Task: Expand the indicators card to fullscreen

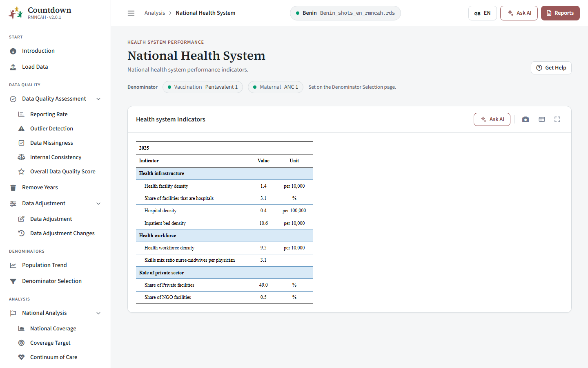Action: (557, 119)
